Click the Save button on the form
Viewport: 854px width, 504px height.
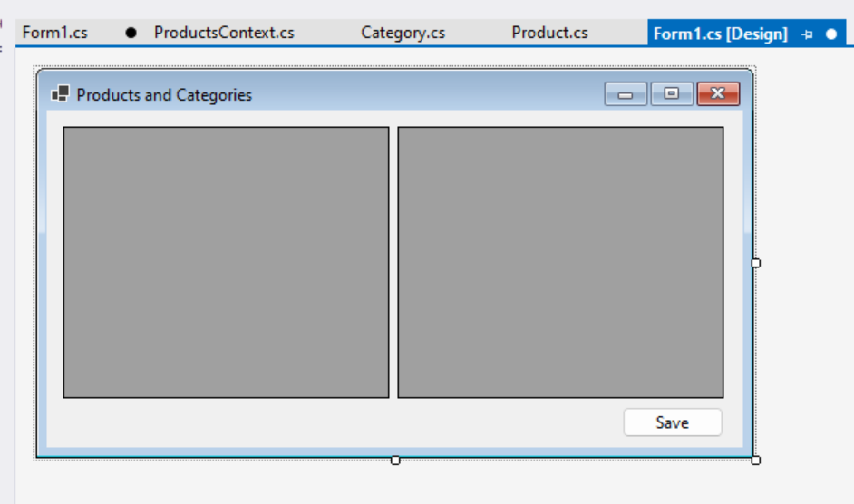pyautogui.click(x=673, y=422)
